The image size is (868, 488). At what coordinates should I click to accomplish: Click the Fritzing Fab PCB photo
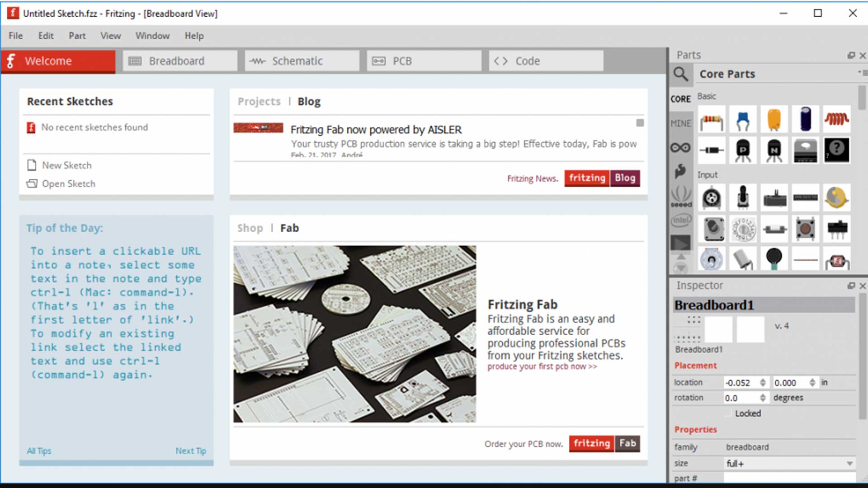click(x=354, y=334)
